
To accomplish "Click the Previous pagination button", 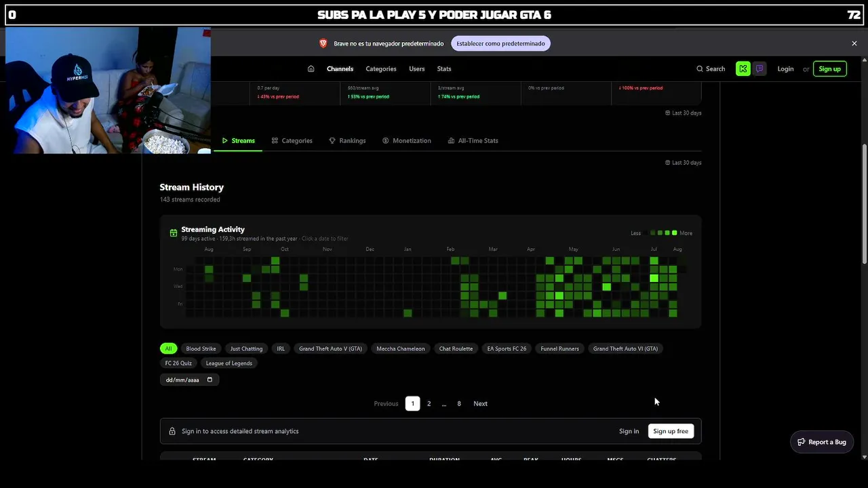I will tap(386, 404).
